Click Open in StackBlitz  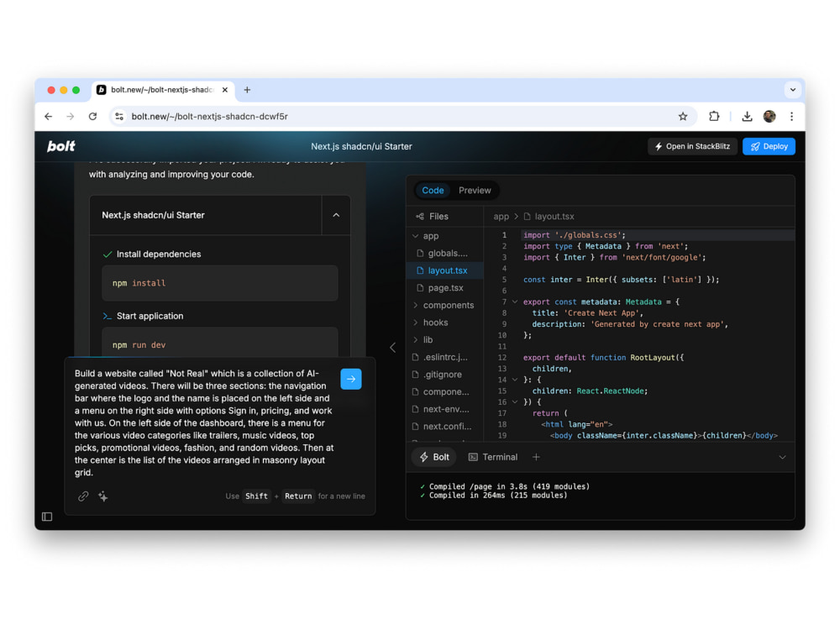tap(692, 146)
